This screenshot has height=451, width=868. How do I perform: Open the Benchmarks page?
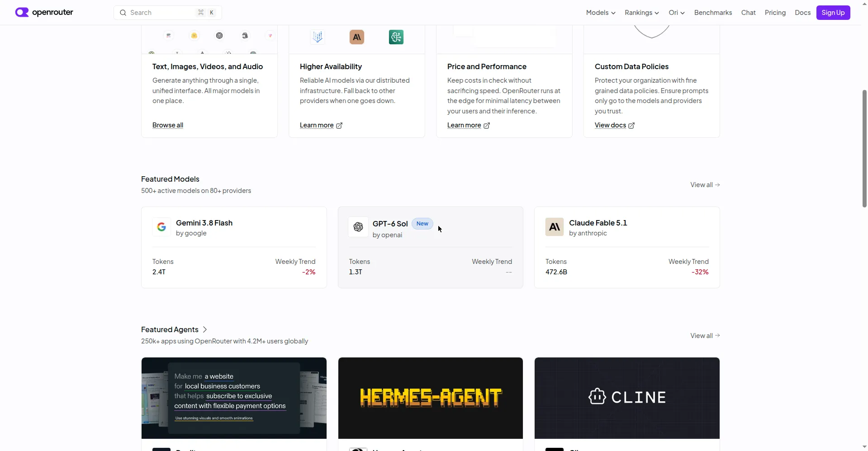[713, 13]
